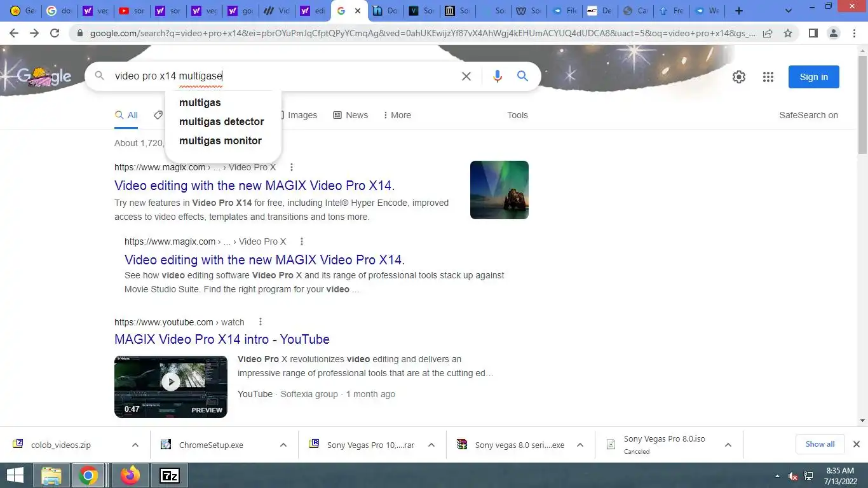The width and height of the screenshot is (868, 488).
Task: Switch to the Chrome taskbar icon
Action: tap(88, 475)
